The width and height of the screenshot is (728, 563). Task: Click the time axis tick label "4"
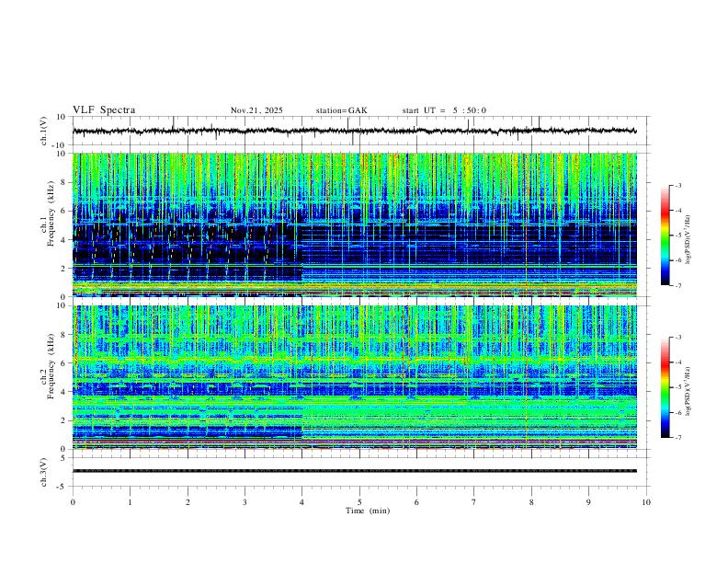click(302, 502)
